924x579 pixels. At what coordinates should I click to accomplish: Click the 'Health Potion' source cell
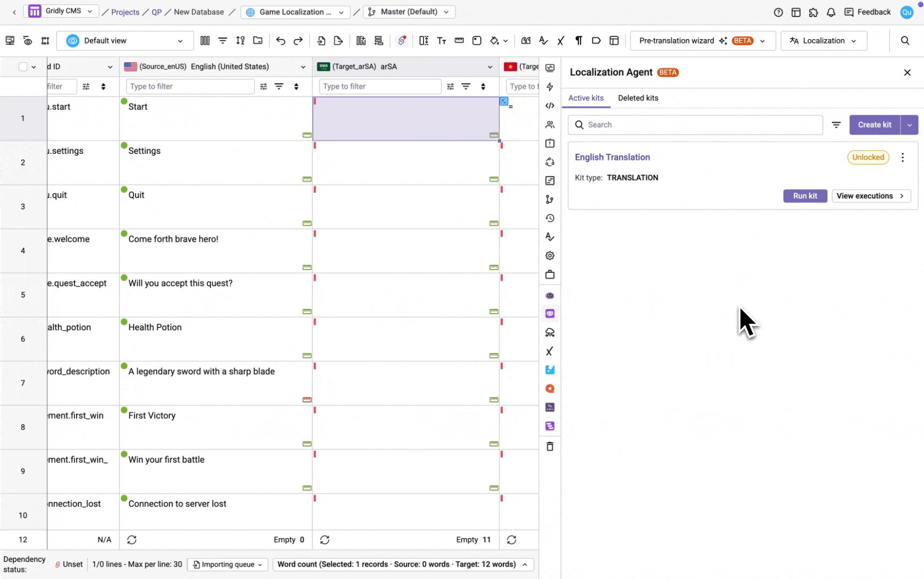(x=216, y=339)
